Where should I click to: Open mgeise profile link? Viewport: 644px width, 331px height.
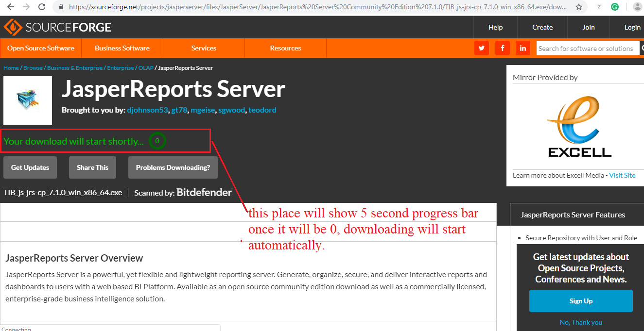pos(203,110)
